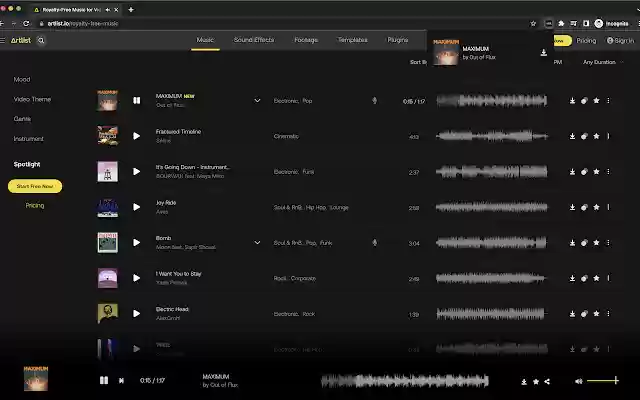Mute the volume via the speaker icon
This screenshot has width=640, height=400.
(579, 381)
